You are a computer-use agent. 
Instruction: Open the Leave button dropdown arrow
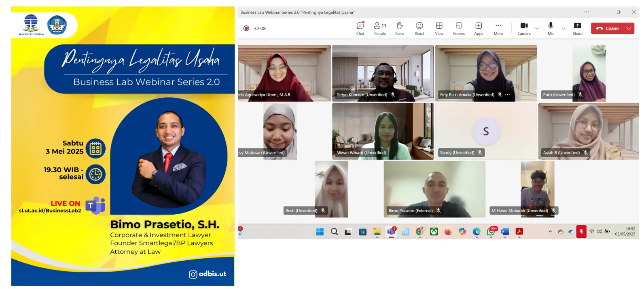[x=629, y=29]
